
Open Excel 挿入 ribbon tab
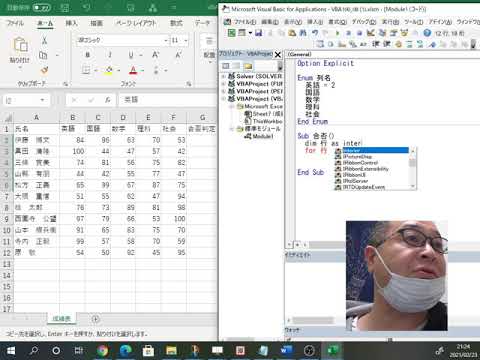(x=71, y=23)
